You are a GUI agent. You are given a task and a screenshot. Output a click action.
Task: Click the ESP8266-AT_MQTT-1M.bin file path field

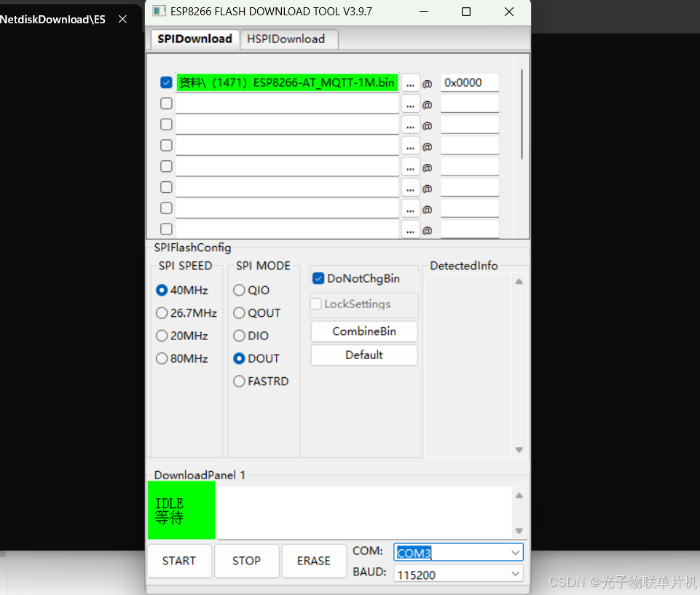click(287, 82)
